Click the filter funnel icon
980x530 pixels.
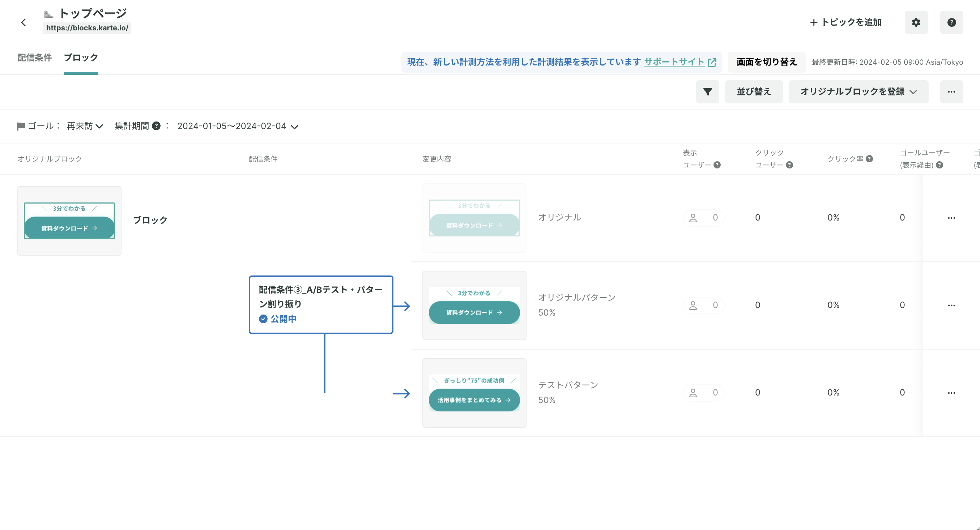pyautogui.click(x=708, y=91)
